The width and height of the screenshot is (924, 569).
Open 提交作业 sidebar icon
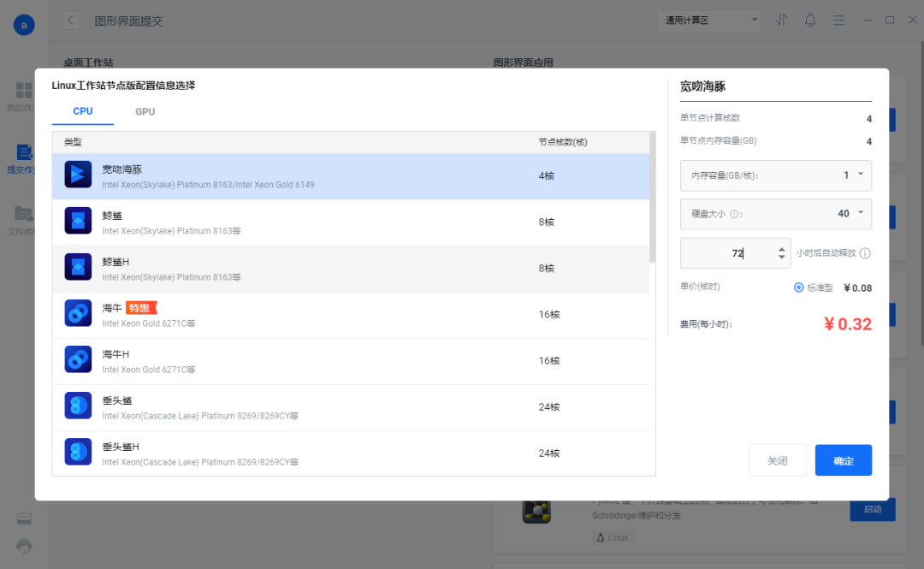point(24,152)
